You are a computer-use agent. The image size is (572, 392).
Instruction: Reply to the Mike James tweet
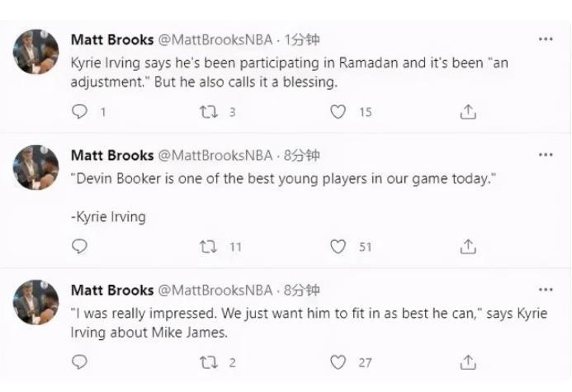click(80, 362)
